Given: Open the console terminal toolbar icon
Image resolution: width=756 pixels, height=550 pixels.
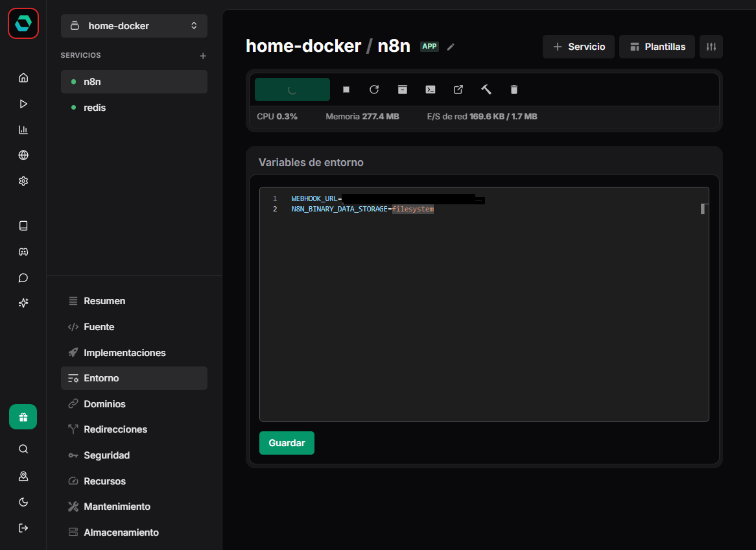Looking at the screenshot, I should [431, 90].
